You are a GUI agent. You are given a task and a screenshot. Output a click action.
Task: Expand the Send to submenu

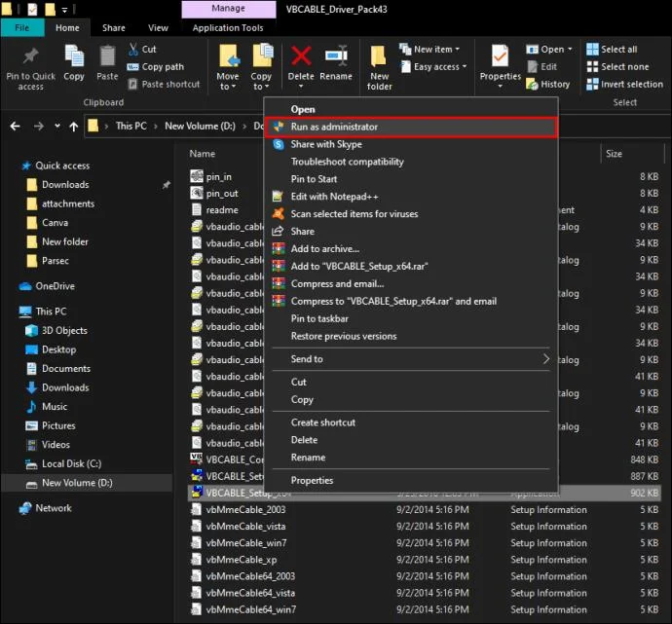coord(546,359)
